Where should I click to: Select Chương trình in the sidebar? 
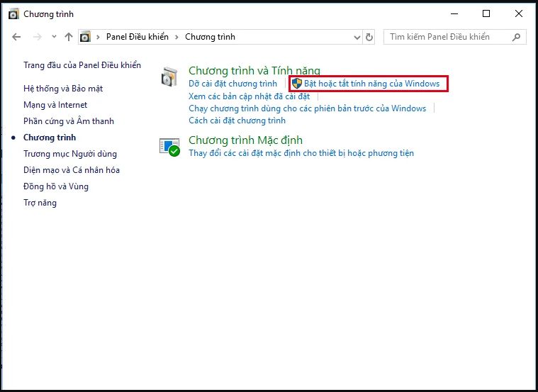tap(50, 138)
